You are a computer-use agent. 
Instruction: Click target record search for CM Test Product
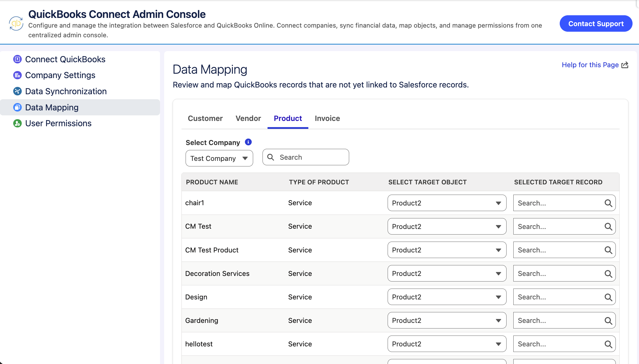(x=564, y=250)
